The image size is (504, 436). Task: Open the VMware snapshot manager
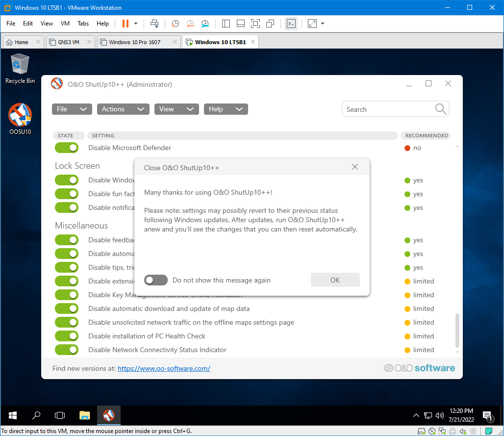(x=205, y=24)
